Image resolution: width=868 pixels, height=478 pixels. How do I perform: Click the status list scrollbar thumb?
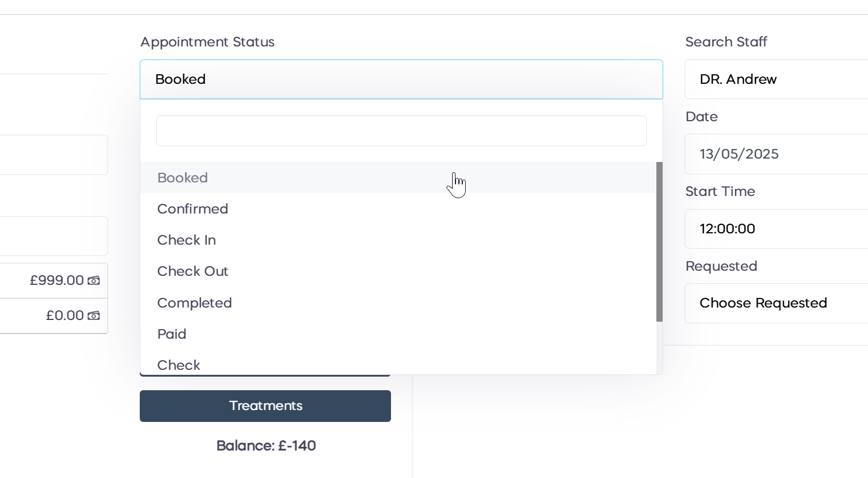pyautogui.click(x=659, y=242)
